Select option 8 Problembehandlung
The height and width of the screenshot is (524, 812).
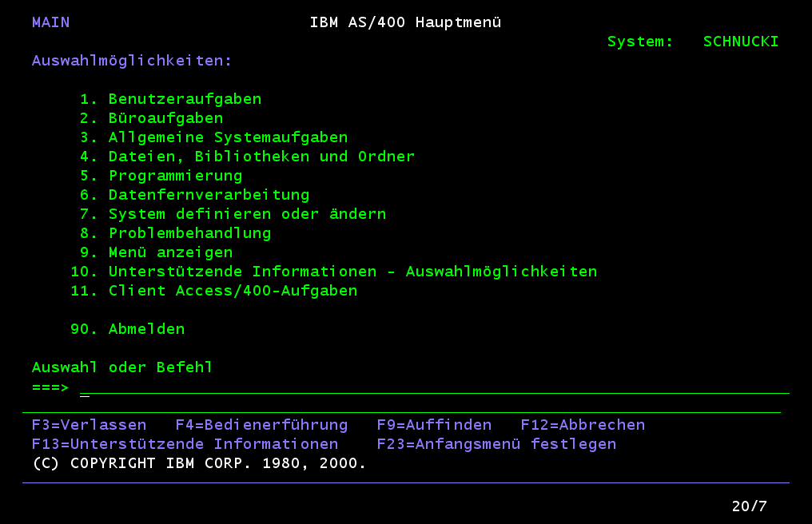176,233
